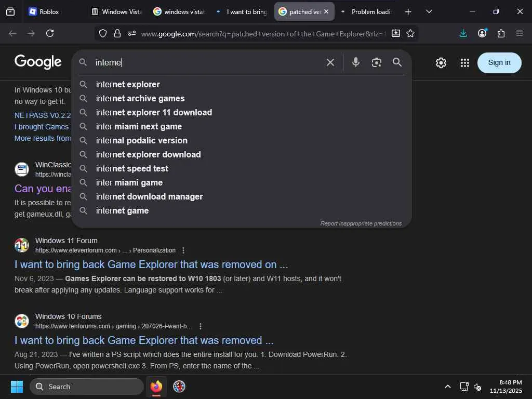Reload the current page

50,33
